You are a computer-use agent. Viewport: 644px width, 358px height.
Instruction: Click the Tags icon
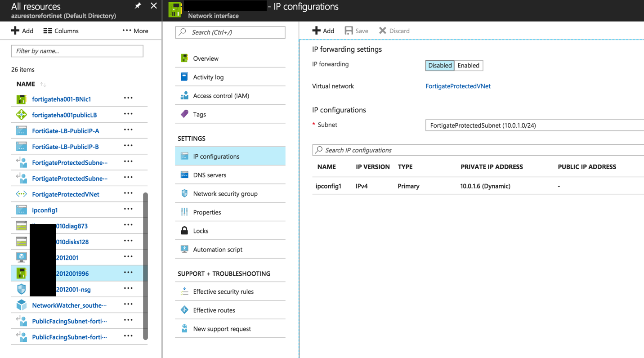(184, 114)
